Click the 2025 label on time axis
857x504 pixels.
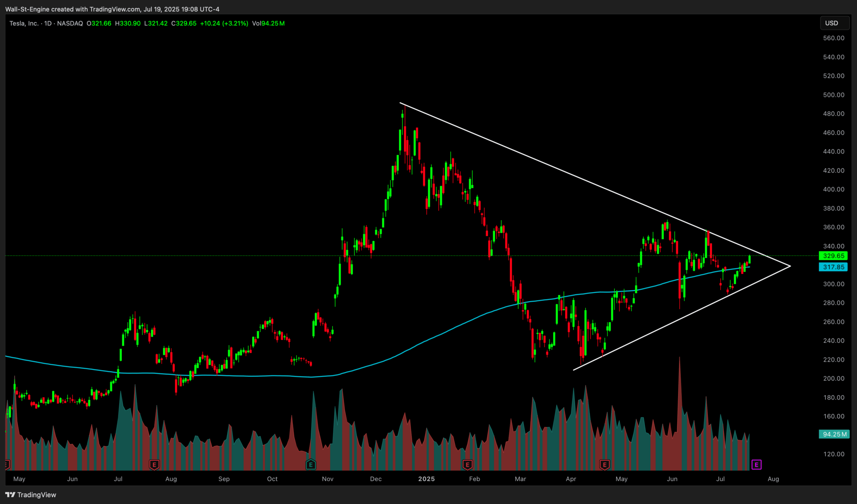(x=426, y=479)
